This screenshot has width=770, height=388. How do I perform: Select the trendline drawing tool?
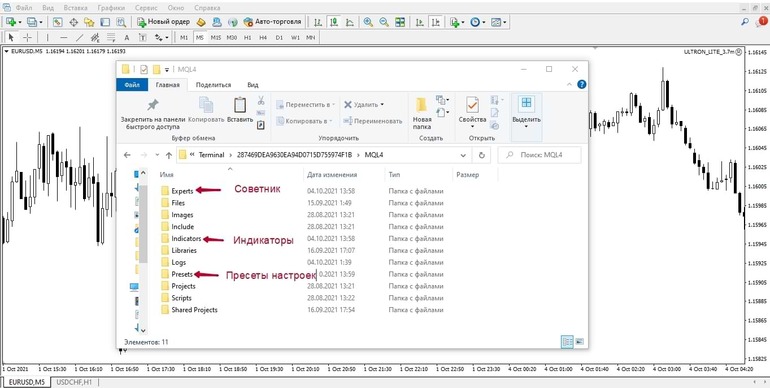(79, 37)
